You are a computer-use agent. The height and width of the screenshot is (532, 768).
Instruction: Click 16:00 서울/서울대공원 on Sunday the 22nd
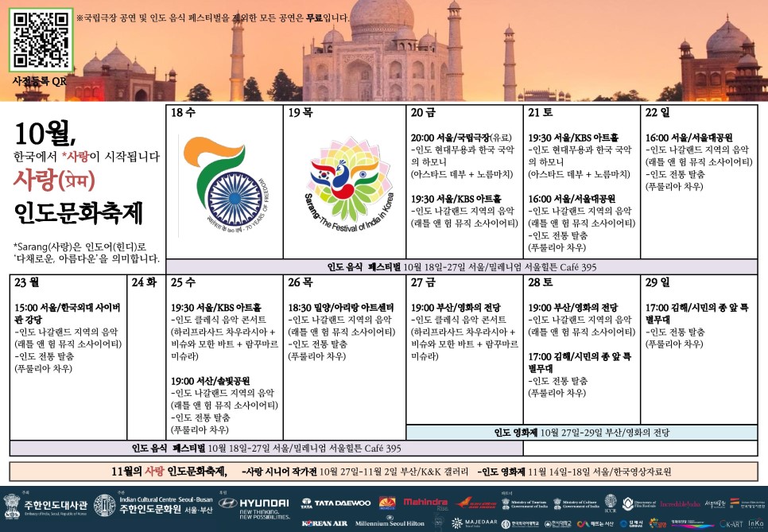tap(688, 138)
